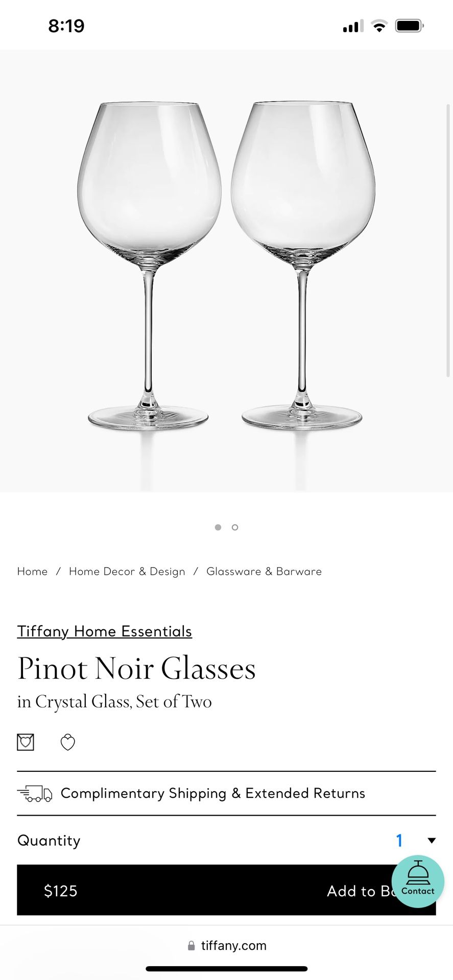The height and width of the screenshot is (980, 453).
Task: Tap the Wi-Fi icon in the status bar
Action: click(378, 25)
